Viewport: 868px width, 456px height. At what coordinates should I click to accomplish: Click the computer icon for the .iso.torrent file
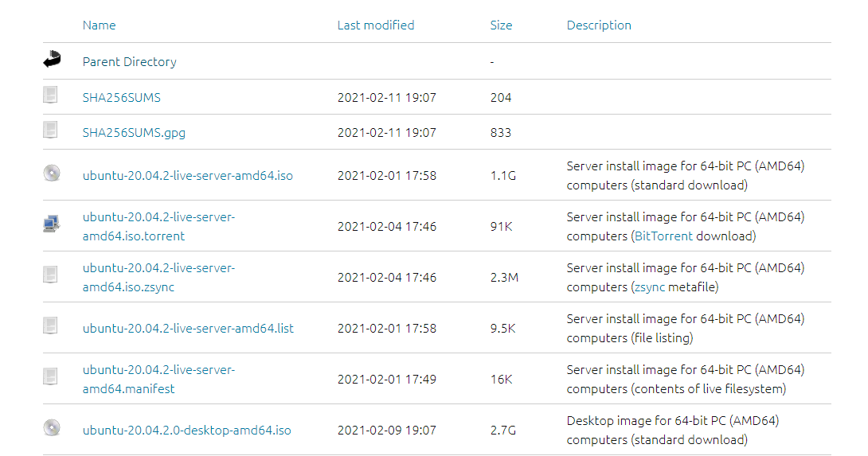52,224
